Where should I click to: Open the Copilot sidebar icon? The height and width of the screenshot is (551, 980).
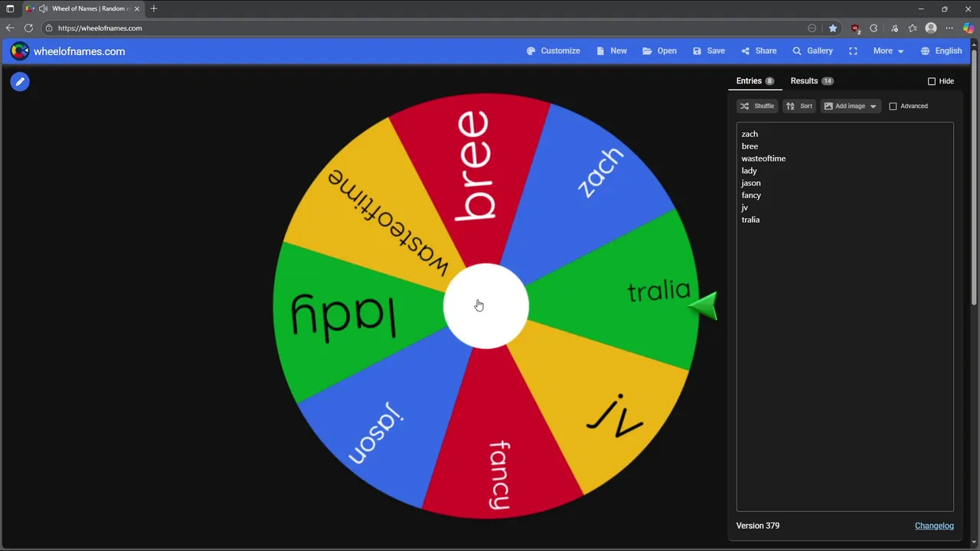[969, 28]
